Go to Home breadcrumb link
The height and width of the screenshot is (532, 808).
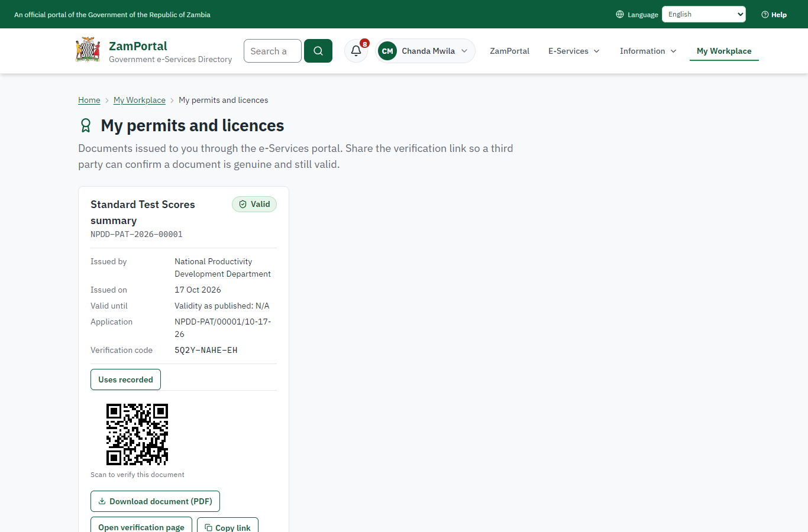tap(89, 100)
